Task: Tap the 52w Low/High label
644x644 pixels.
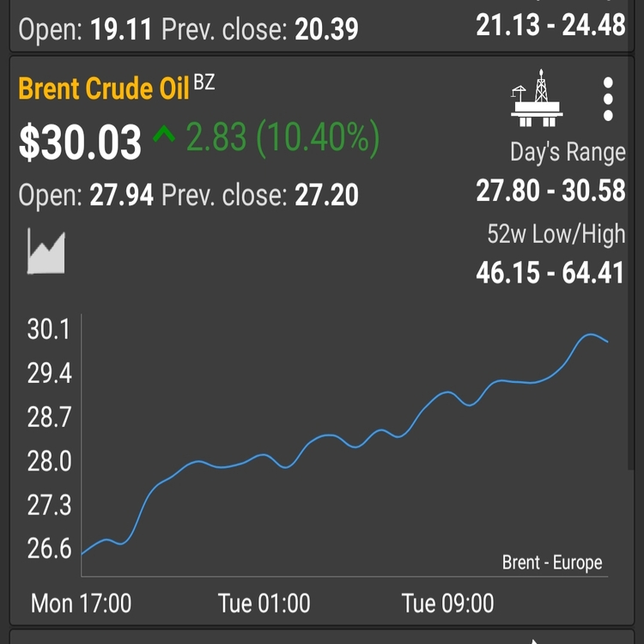Action: pos(556,234)
